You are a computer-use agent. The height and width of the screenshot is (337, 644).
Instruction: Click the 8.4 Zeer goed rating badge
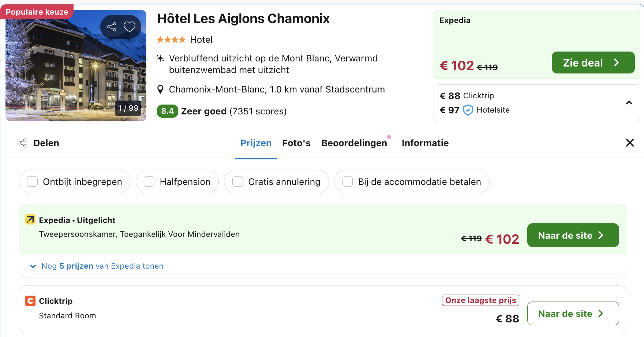(x=167, y=111)
